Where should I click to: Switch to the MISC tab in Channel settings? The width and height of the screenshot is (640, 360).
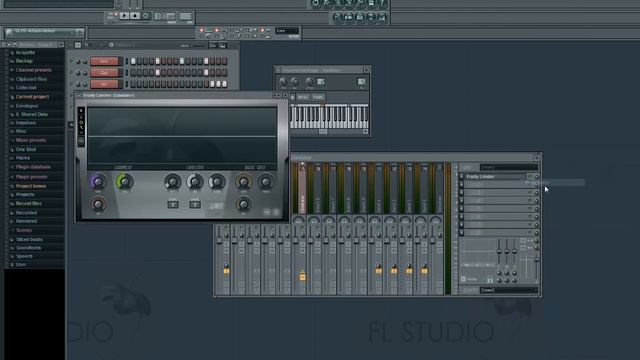(303, 97)
